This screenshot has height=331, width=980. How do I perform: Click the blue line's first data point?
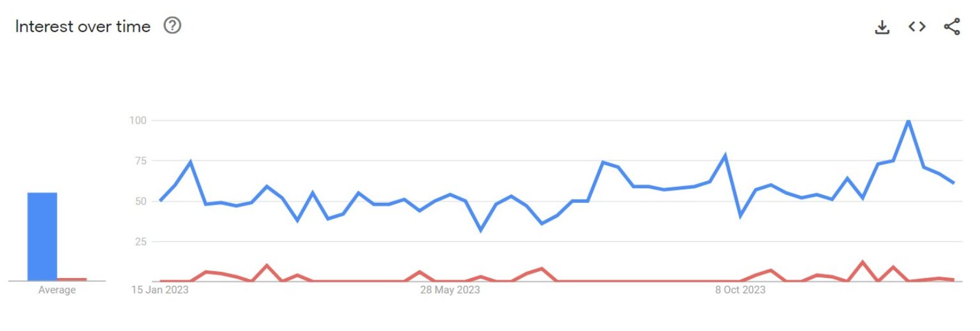pyautogui.click(x=160, y=200)
